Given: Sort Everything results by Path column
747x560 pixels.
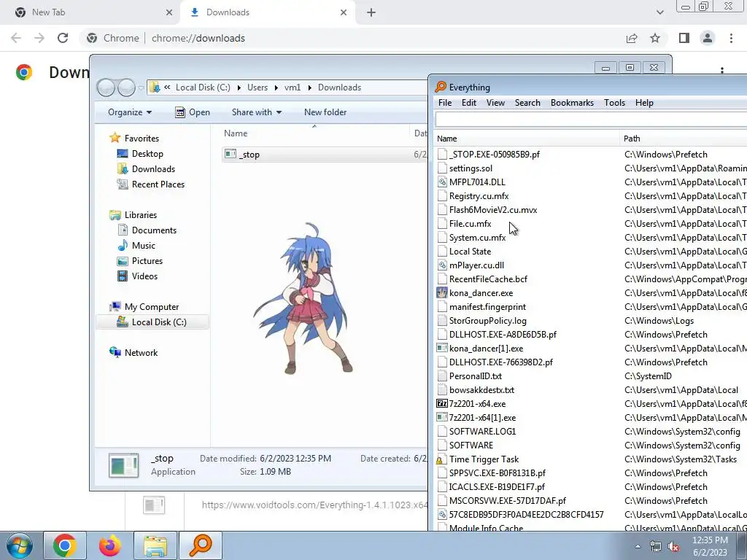Looking at the screenshot, I should [x=684, y=139].
